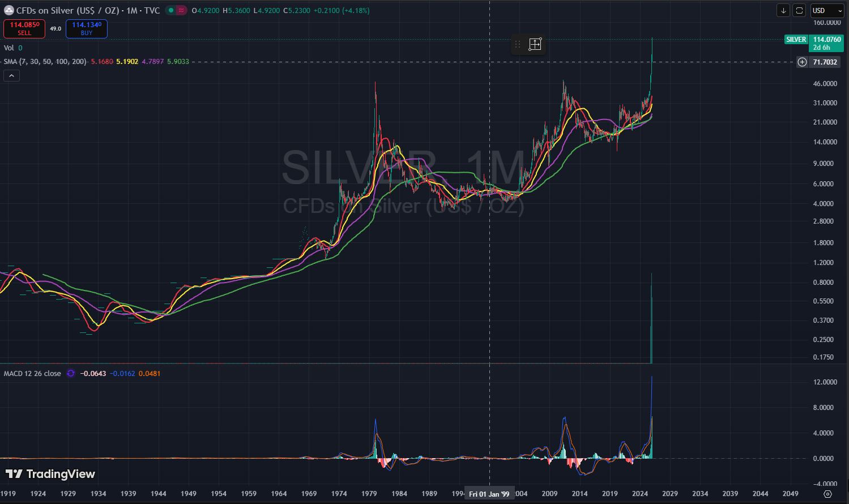Click the floating toolbar drag handle
Screen dimensions: 849x504
(518, 44)
